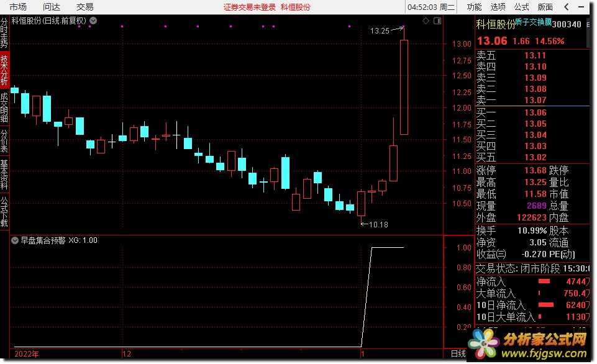This screenshot has width=597, height=364.
Task: Open the 市场 menu
Action: click(18, 7)
